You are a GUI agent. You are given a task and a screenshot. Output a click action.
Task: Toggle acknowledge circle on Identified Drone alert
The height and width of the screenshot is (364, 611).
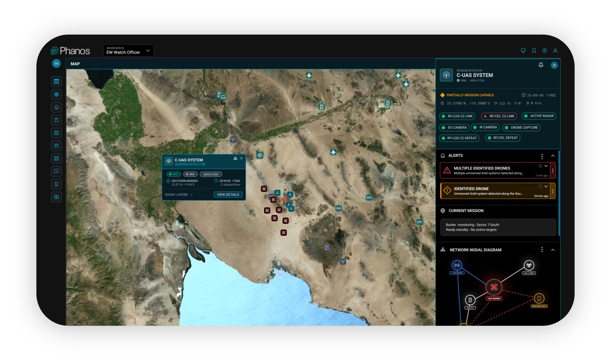click(x=540, y=186)
